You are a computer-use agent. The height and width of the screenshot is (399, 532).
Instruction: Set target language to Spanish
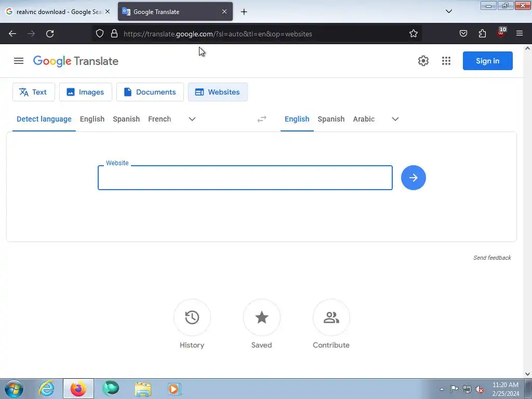pos(331,119)
